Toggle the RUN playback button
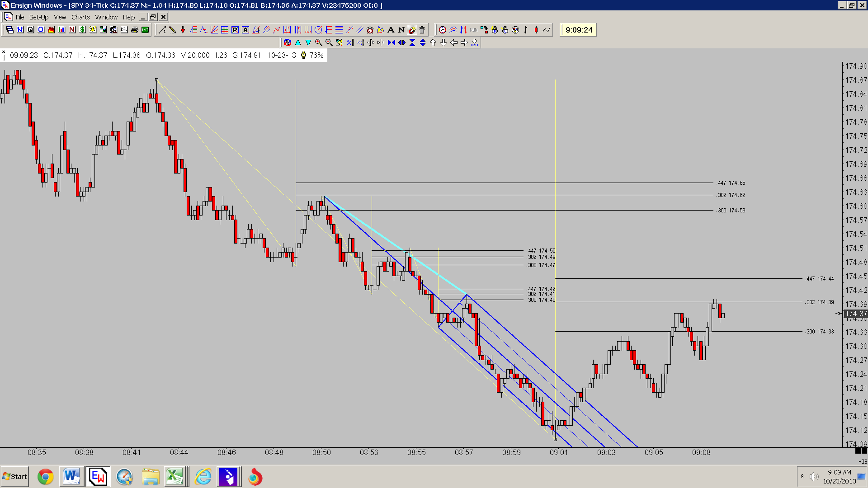 click(474, 30)
